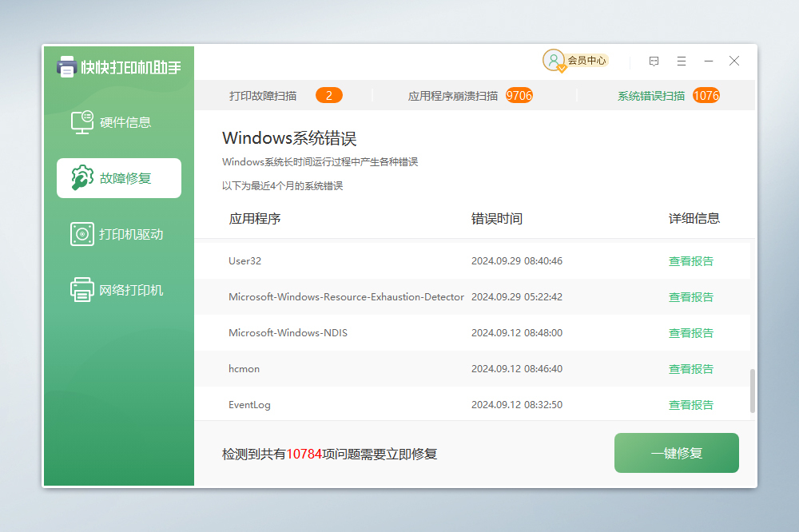Viewport: 799px width, 532px height.
Task: Click the error list scrollbar thumb
Action: point(752,391)
